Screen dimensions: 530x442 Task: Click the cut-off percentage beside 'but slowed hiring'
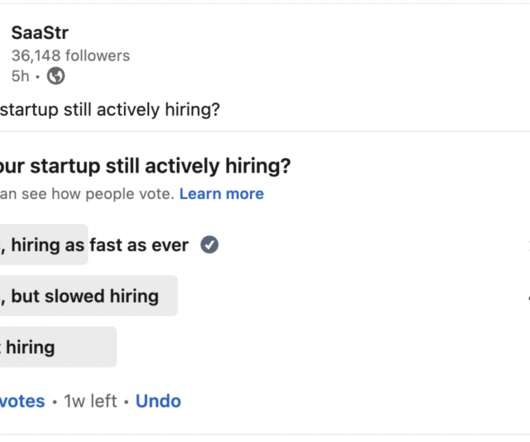click(529, 298)
